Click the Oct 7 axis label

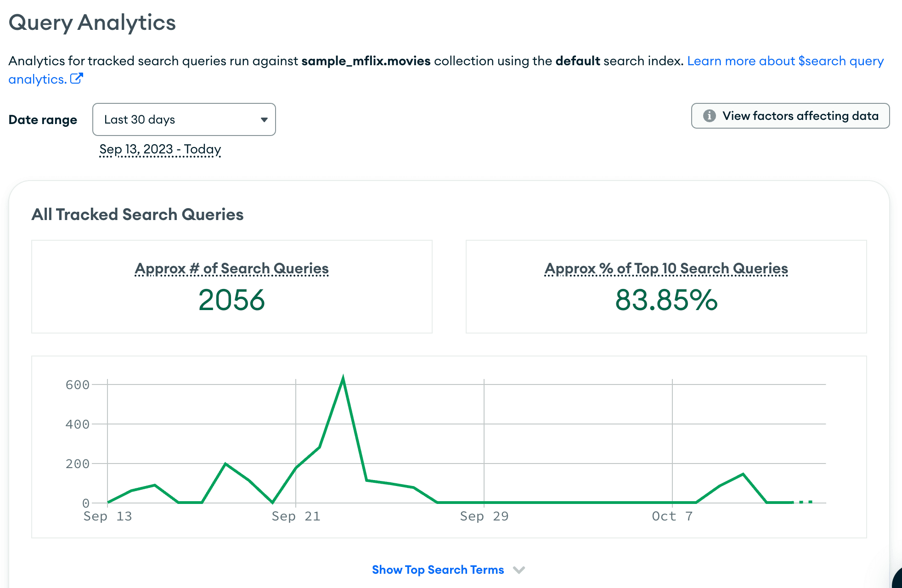672,516
